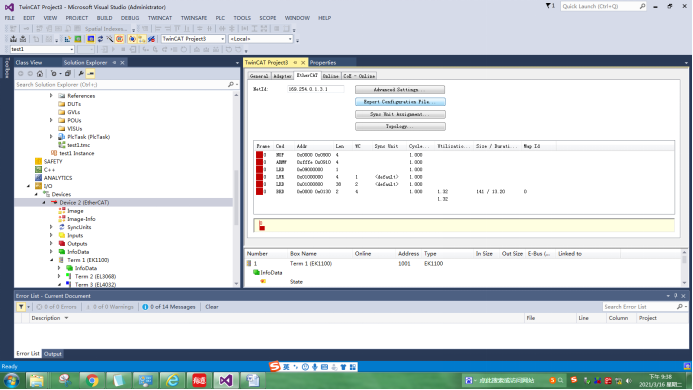Expand the SyncUnits tree node
This screenshot has width=693, height=390.
(51, 227)
